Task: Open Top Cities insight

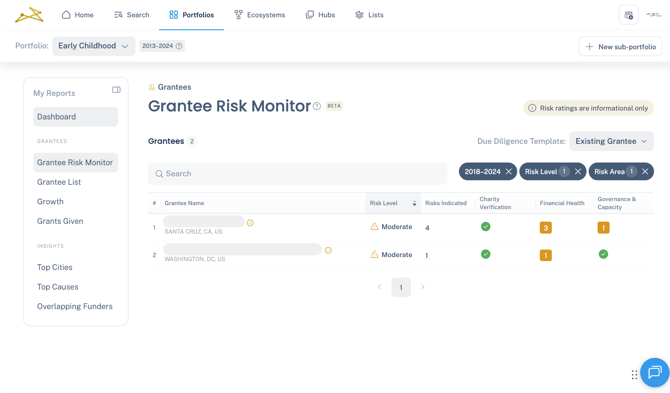Action: pyautogui.click(x=55, y=267)
